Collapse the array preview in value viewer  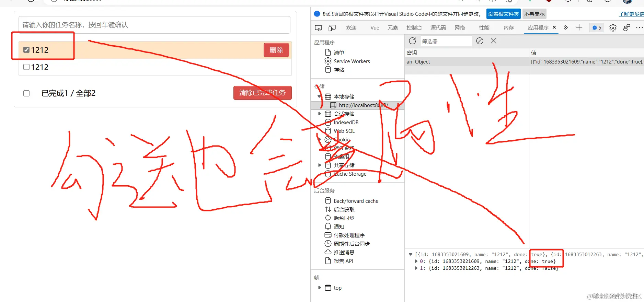(x=411, y=254)
